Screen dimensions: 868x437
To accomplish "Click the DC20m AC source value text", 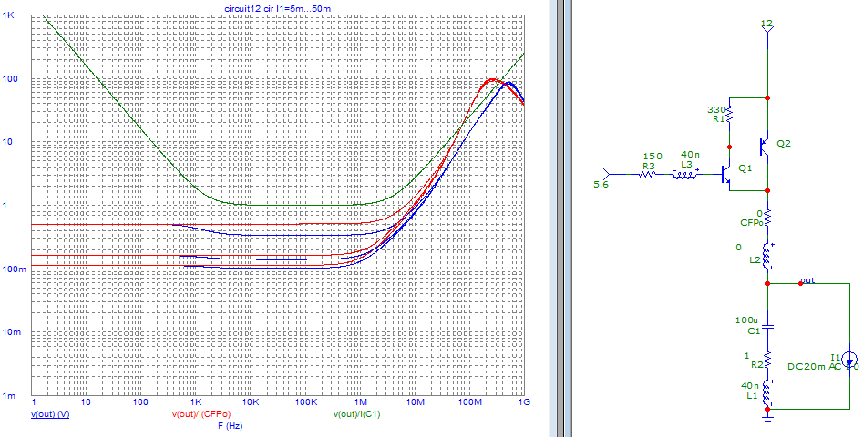I will tap(823, 366).
